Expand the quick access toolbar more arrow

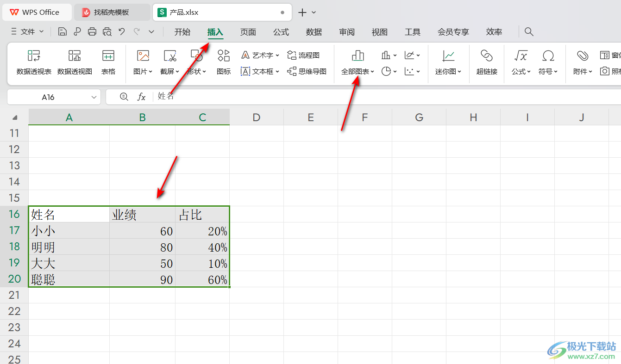pyautogui.click(x=151, y=31)
